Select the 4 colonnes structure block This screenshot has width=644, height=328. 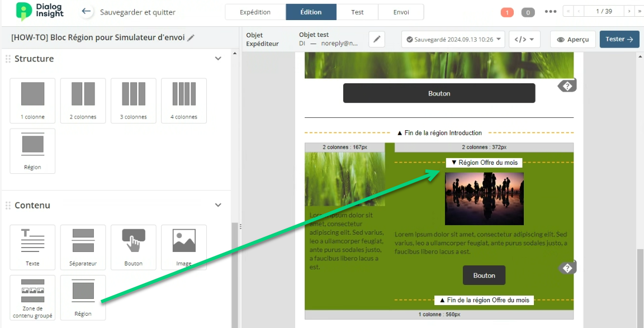click(x=184, y=101)
